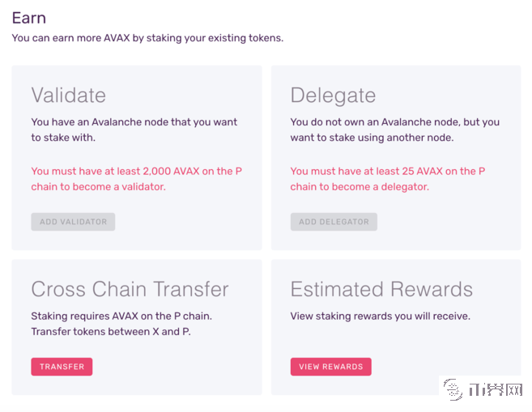532x412 pixels.
Task: Click the 25 AVAX delegator requirement warning
Action: [x=387, y=172]
